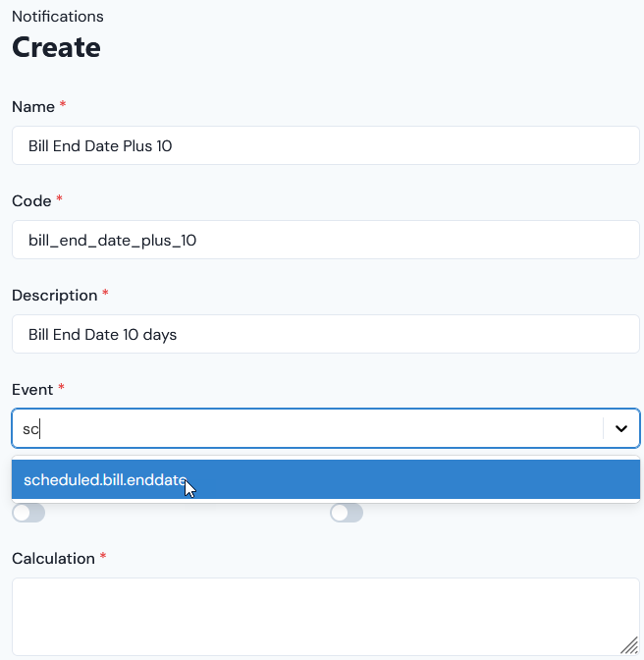Click the red required asterisk beside Description
Viewport: 644px width, 660px height.
[x=106, y=294]
